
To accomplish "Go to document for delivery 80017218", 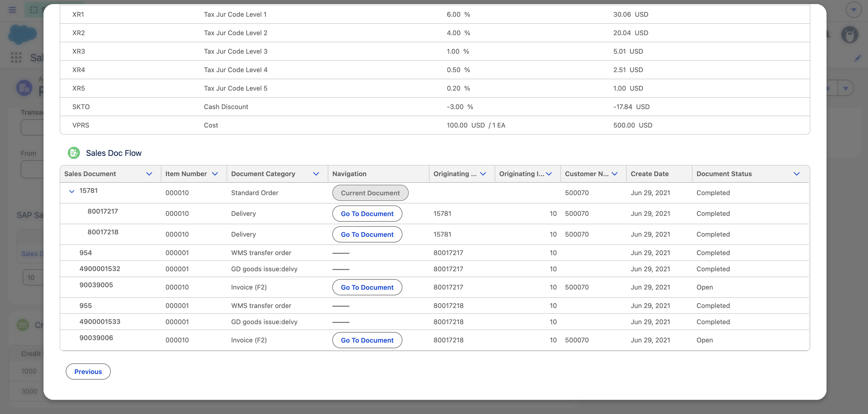I will [x=367, y=234].
